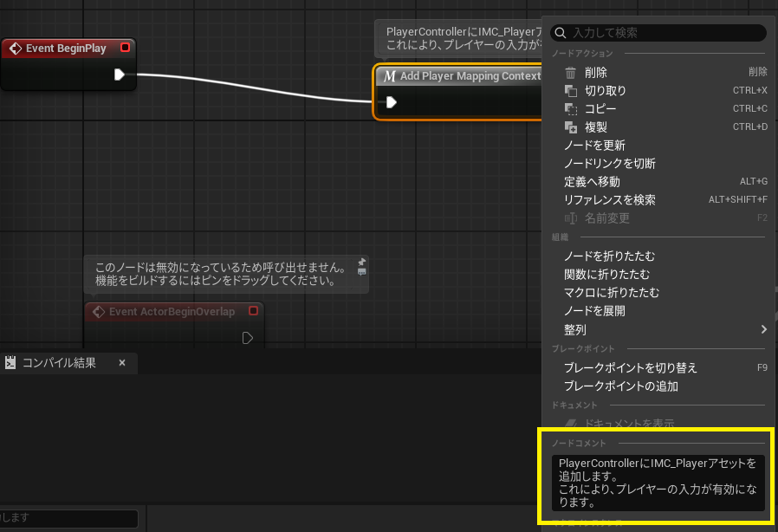Screen dimensions: 778x532
Task: Click the Event ActorBeginOverlap node title
Action: coord(172,312)
